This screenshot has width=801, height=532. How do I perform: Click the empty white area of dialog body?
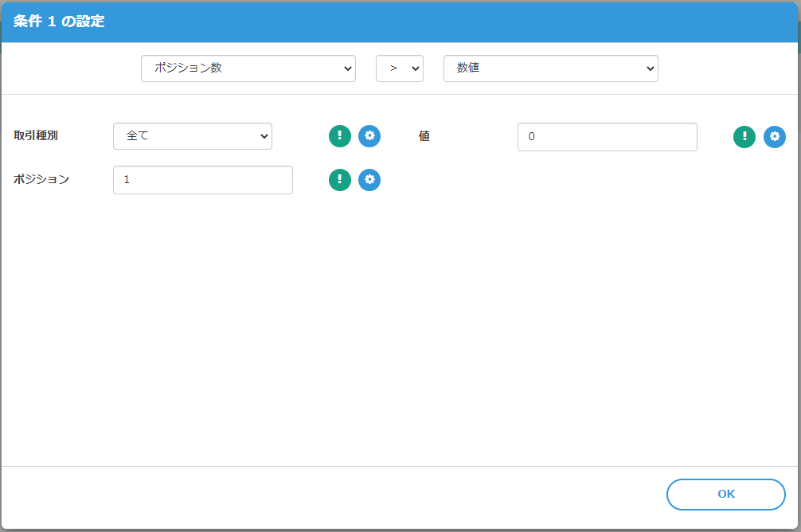point(398,319)
